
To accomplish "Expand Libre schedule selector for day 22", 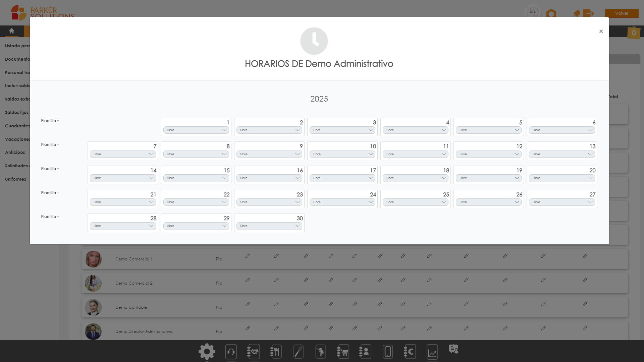I will [x=196, y=201].
